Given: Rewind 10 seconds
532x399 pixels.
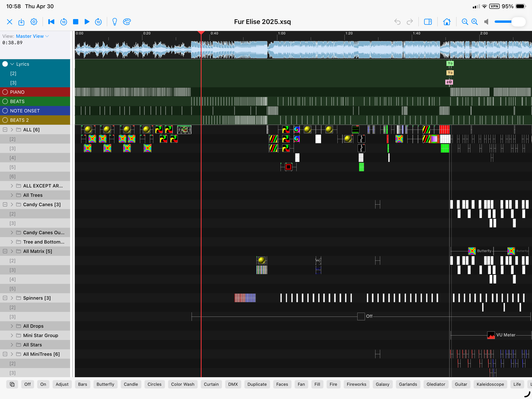Looking at the screenshot, I should pyautogui.click(x=63, y=22).
